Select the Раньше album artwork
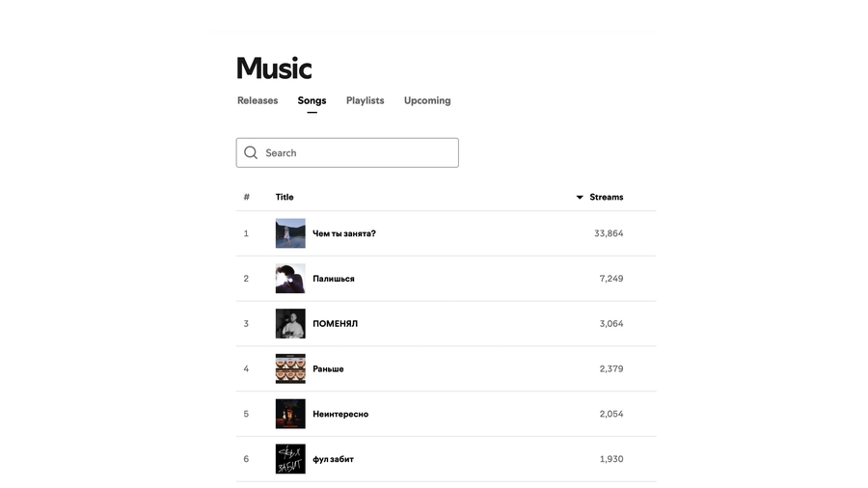Viewport: 868px width, 488px height. pos(290,368)
